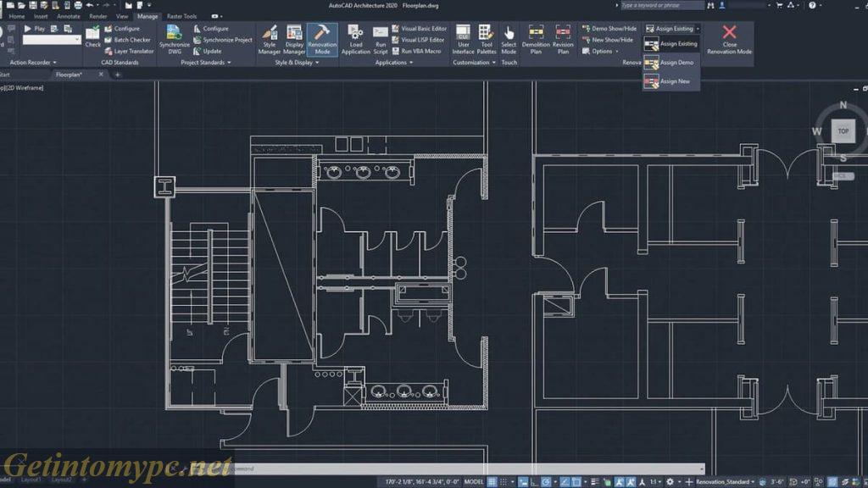Viewport: 868px width, 488px height.
Task: Click Save icon in quick access toolbar
Action: point(33,5)
